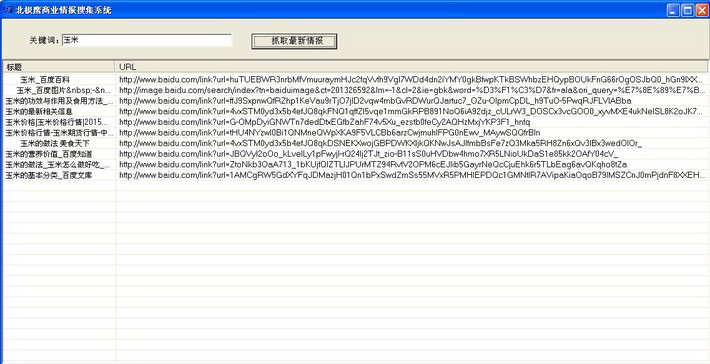The width and height of the screenshot is (710, 364).
Task: Minimize the 北极鹰商业情报搜集系统 window
Action: [x=673, y=10]
